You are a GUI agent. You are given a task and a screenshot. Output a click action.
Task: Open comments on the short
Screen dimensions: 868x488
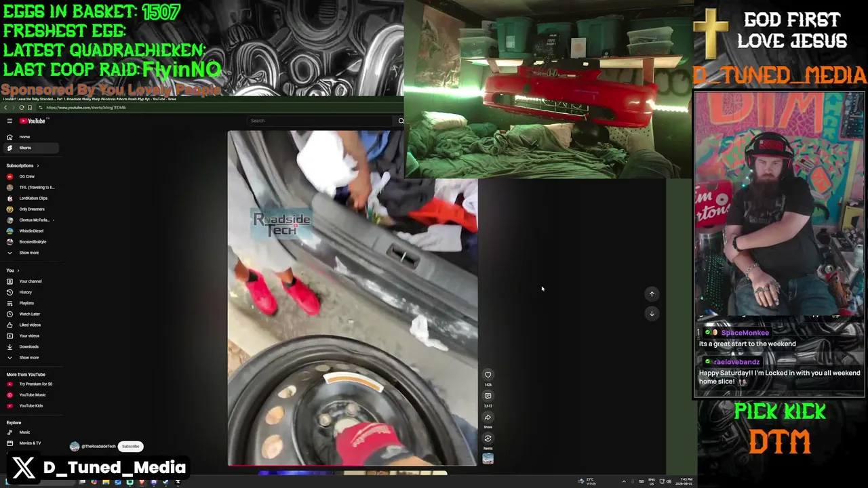[488, 396]
